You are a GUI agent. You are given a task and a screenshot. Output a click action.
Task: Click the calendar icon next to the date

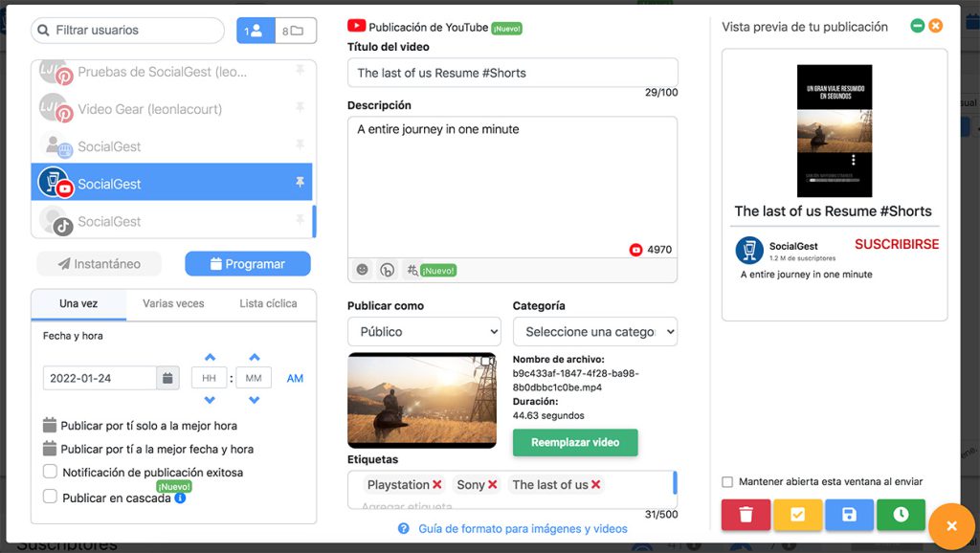tap(167, 378)
